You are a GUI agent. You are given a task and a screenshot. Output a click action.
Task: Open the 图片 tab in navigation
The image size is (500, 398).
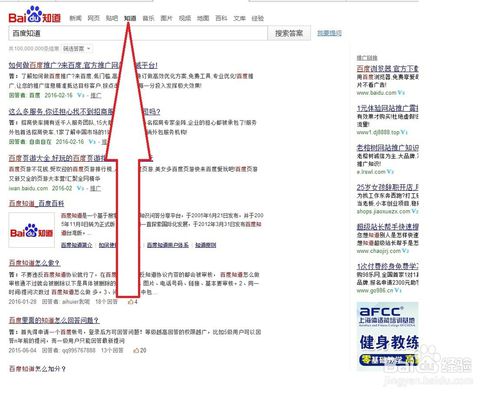point(166,18)
